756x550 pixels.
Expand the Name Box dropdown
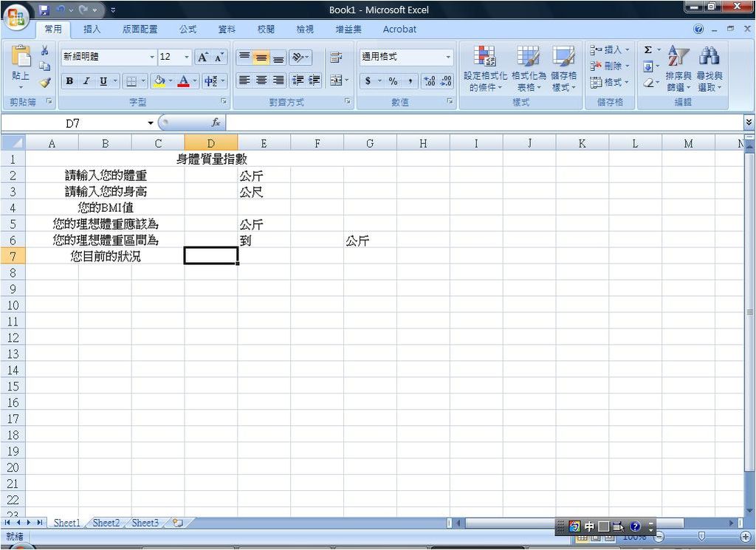tap(151, 123)
